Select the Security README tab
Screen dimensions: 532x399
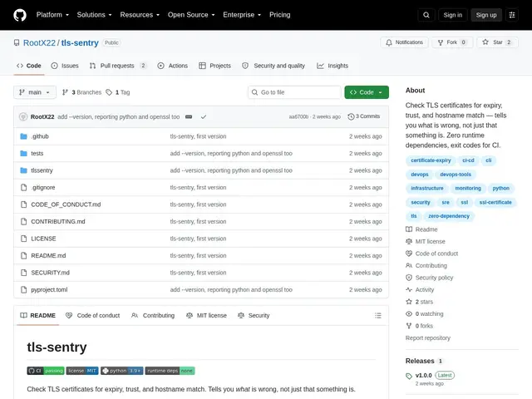pos(254,316)
